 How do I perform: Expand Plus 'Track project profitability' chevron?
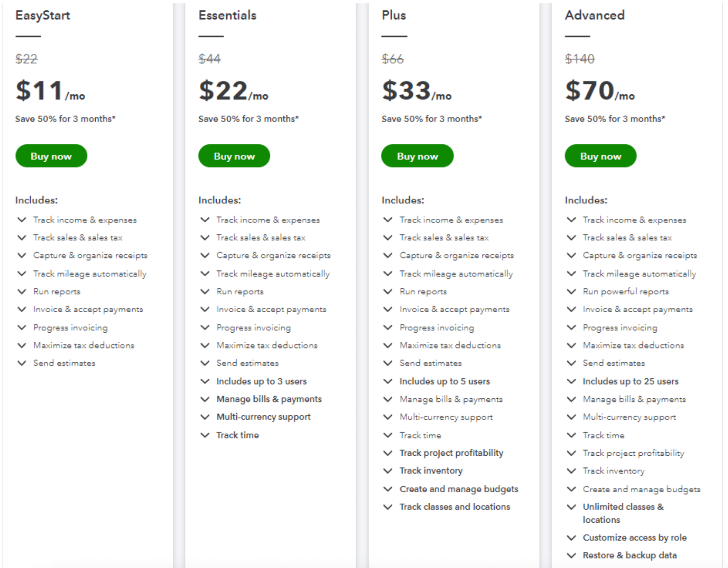[388, 453]
